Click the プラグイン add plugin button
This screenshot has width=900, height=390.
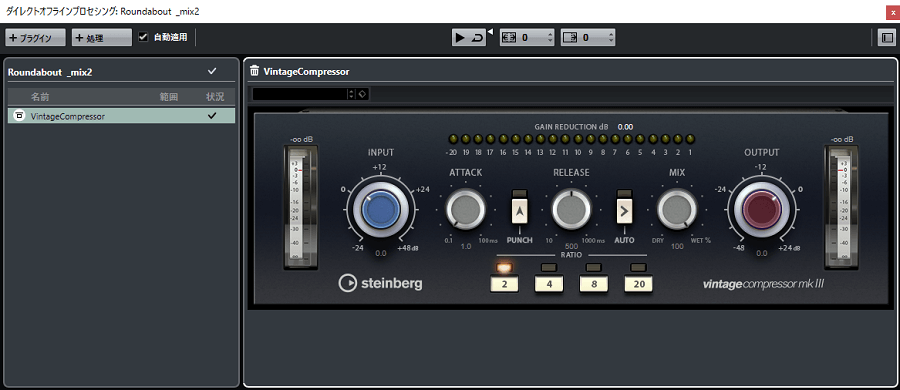36,38
